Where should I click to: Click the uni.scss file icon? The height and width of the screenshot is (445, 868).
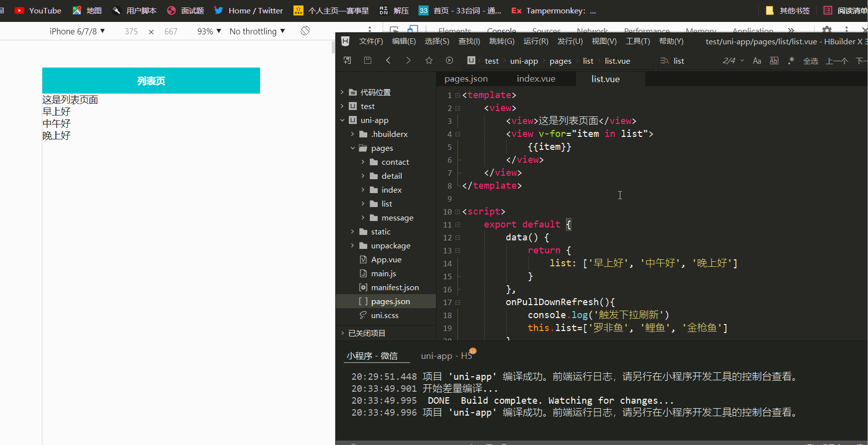click(363, 315)
